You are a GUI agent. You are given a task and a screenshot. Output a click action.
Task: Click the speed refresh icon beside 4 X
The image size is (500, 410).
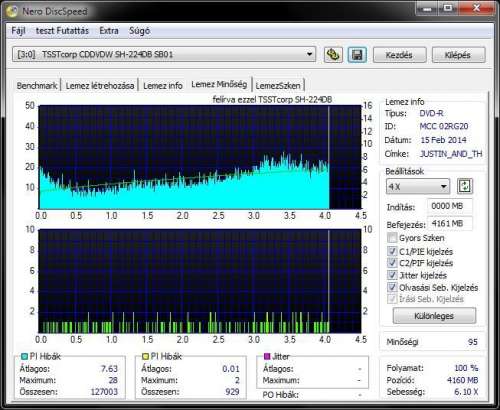click(465, 186)
